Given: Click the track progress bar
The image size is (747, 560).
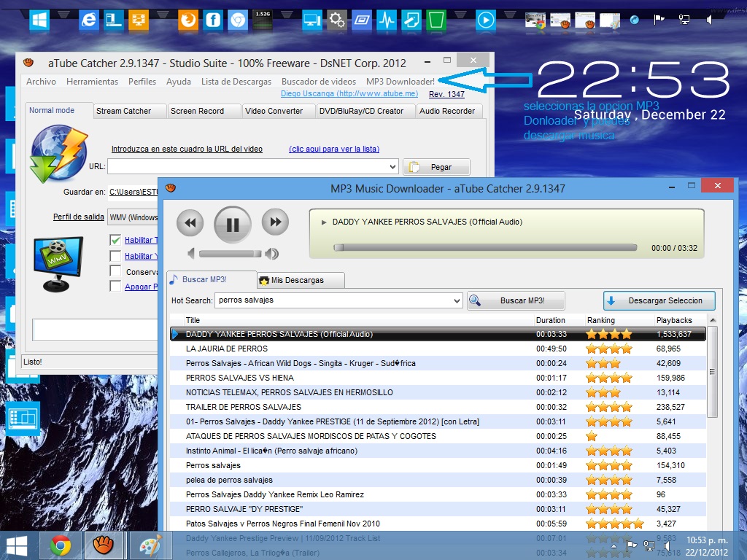Looking at the screenshot, I should (485, 247).
